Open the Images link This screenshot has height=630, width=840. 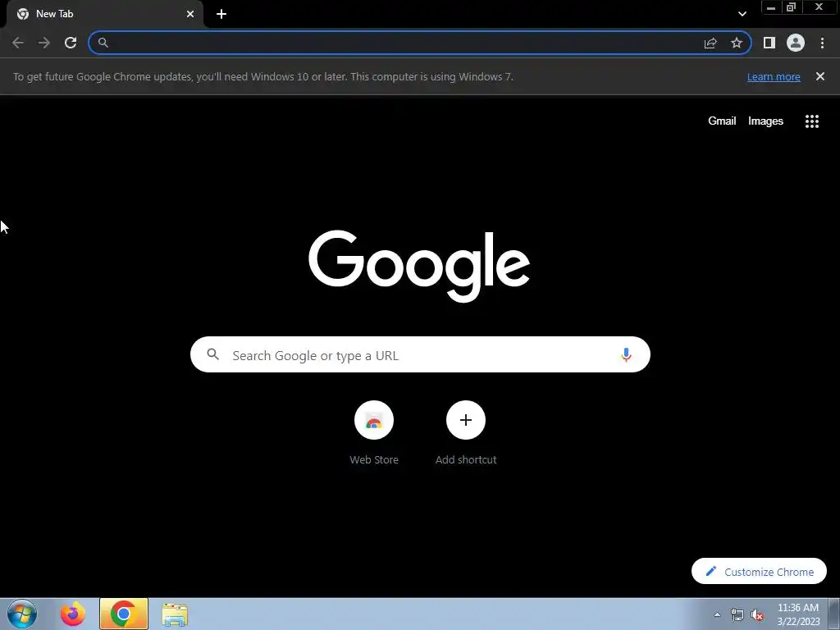pyautogui.click(x=765, y=121)
